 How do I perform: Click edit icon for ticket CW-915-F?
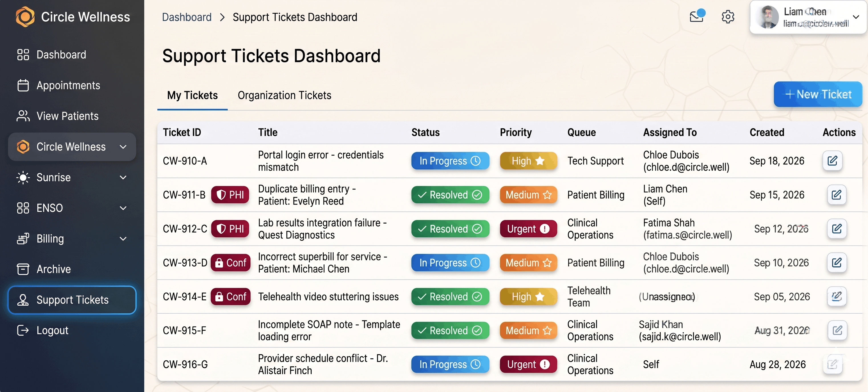pos(837,330)
